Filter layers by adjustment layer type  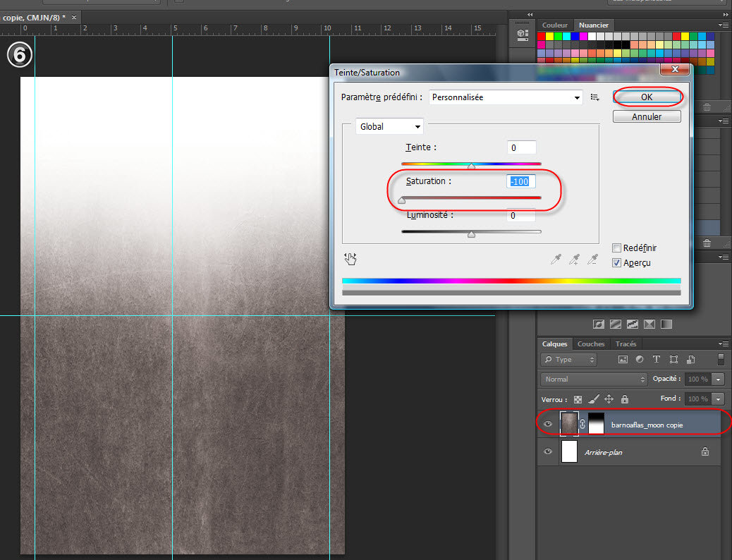640,360
